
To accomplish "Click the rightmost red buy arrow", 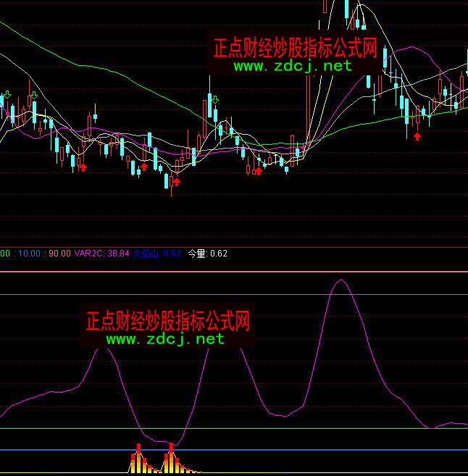I will [417, 135].
